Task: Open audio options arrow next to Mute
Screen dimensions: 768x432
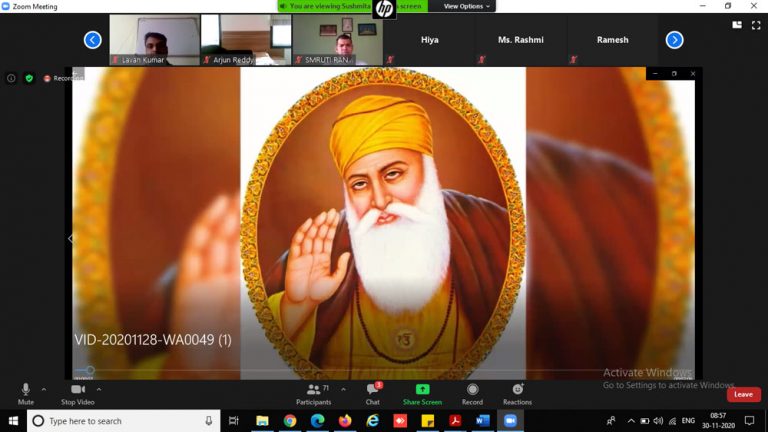Action: pyautogui.click(x=44, y=390)
